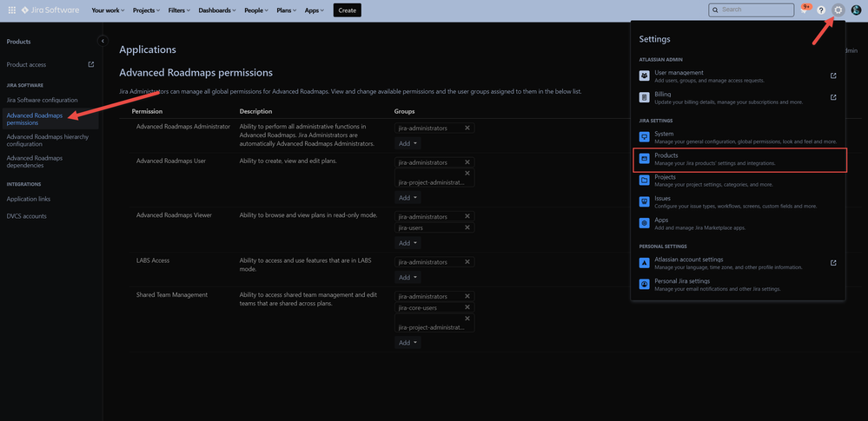The image size is (868, 421).
Task: Click the Personal Jira settings icon
Action: point(645,285)
